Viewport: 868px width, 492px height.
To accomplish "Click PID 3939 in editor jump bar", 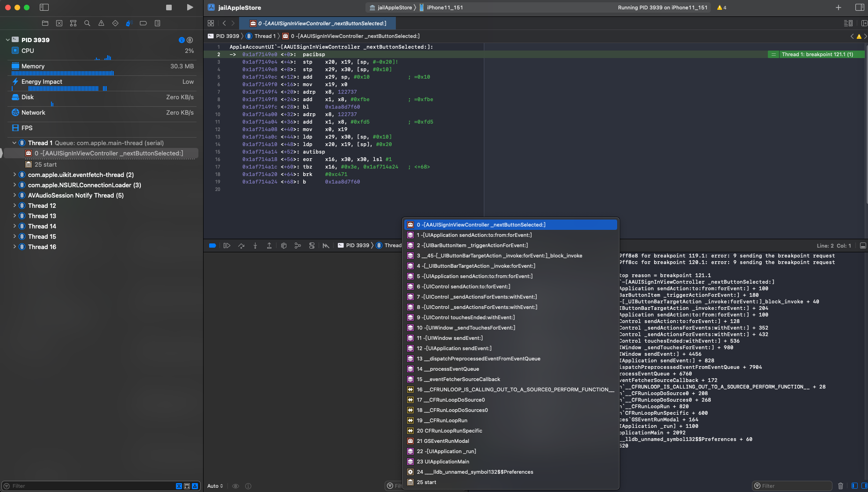I will point(223,36).
